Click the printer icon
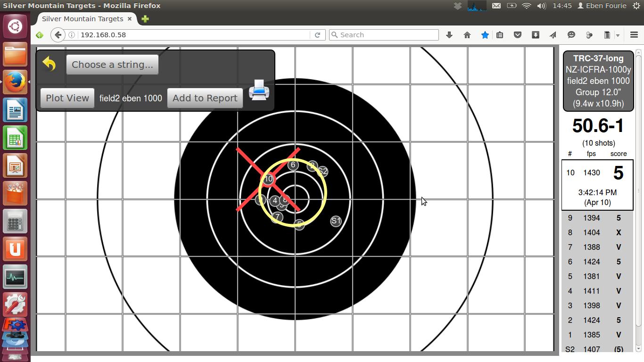644x362 pixels. coord(259,90)
